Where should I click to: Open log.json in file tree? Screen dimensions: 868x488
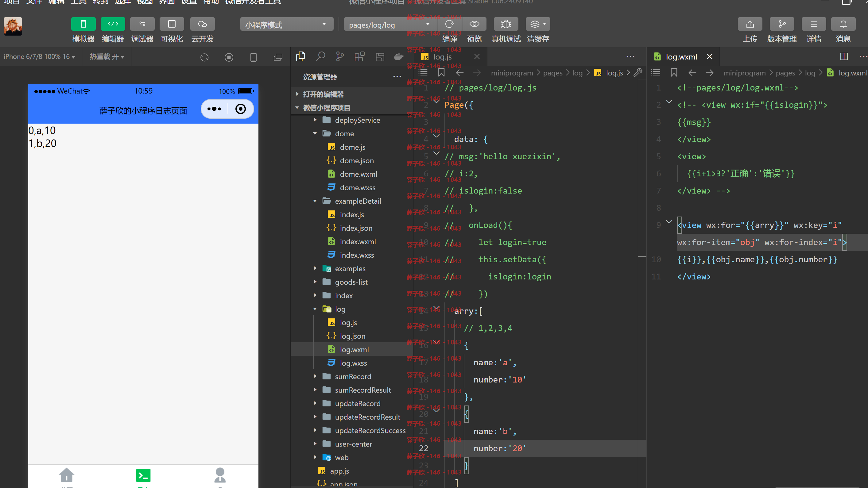click(352, 336)
